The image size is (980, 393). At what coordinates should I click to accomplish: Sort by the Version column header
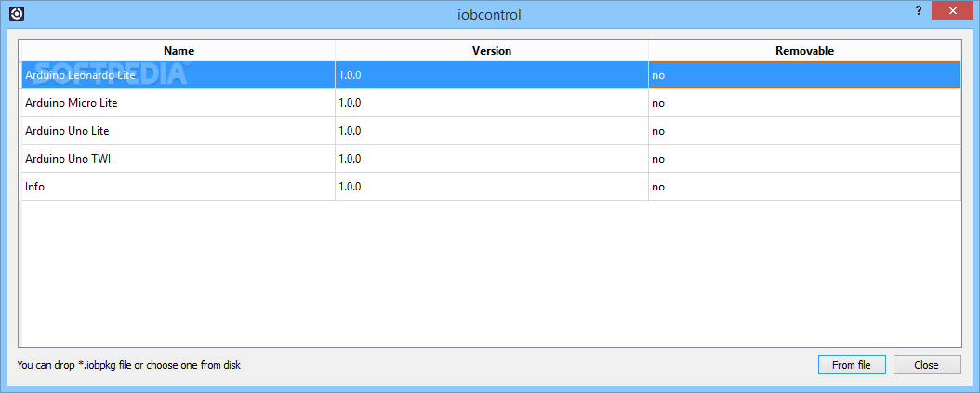(x=492, y=51)
